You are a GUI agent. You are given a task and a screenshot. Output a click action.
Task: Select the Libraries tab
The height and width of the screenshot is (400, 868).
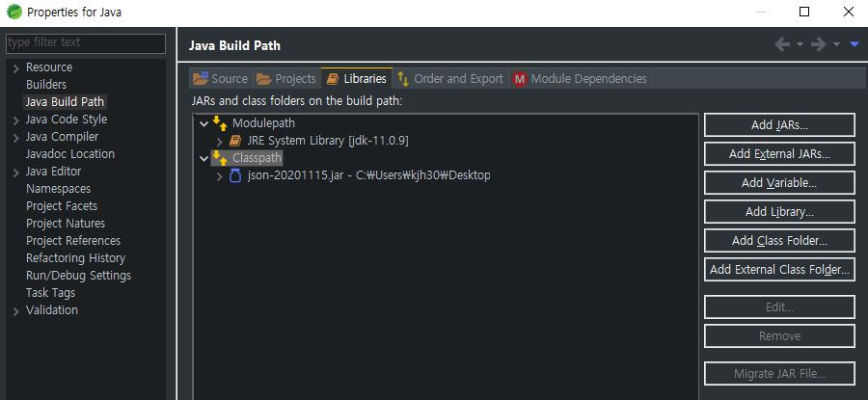pyautogui.click(x=357, y=79)
